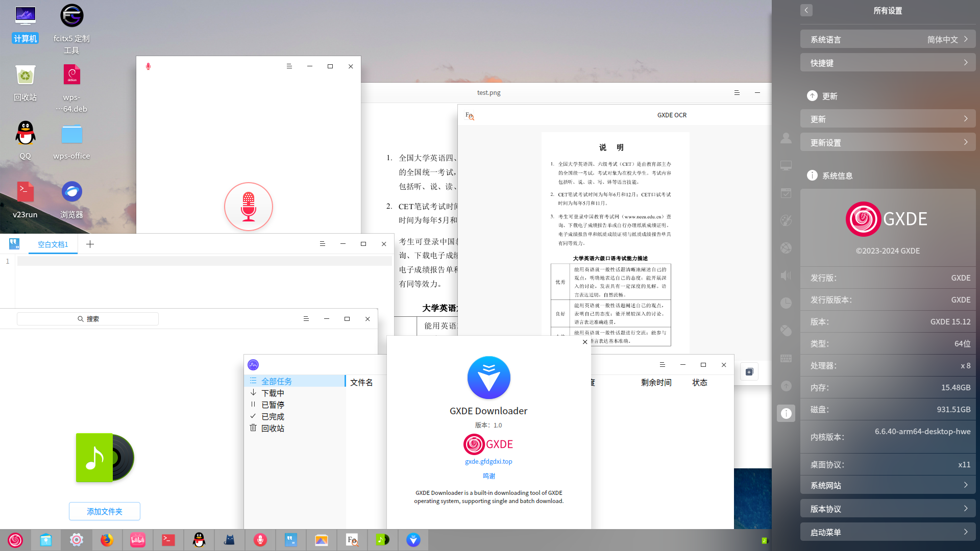Viewport: 980px width, 551px height.
Task: Open the system information sidebar icon
Action: [786, 413]
